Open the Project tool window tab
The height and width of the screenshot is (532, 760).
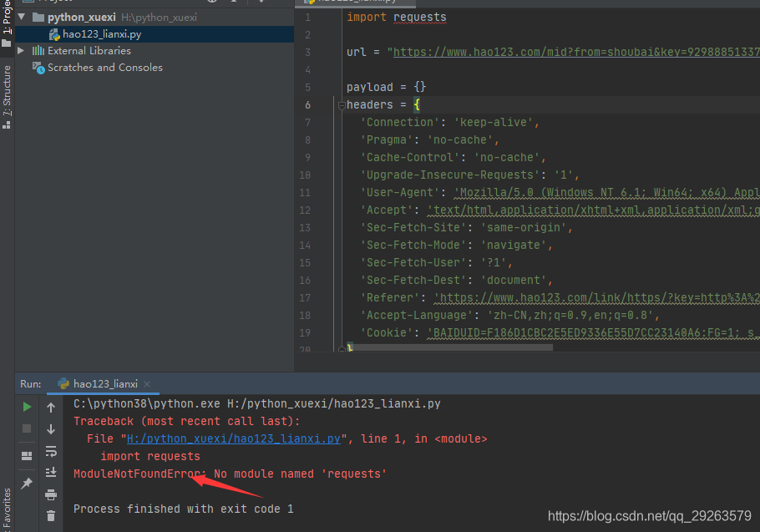pos(7,22)
